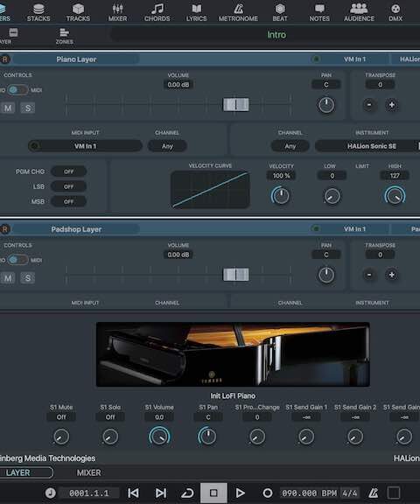Image resolution: width=420 pixels, height=504 pixels.
Task: Click Piano Layer volume value 0.00 dB
Action: tap(178, 85)
